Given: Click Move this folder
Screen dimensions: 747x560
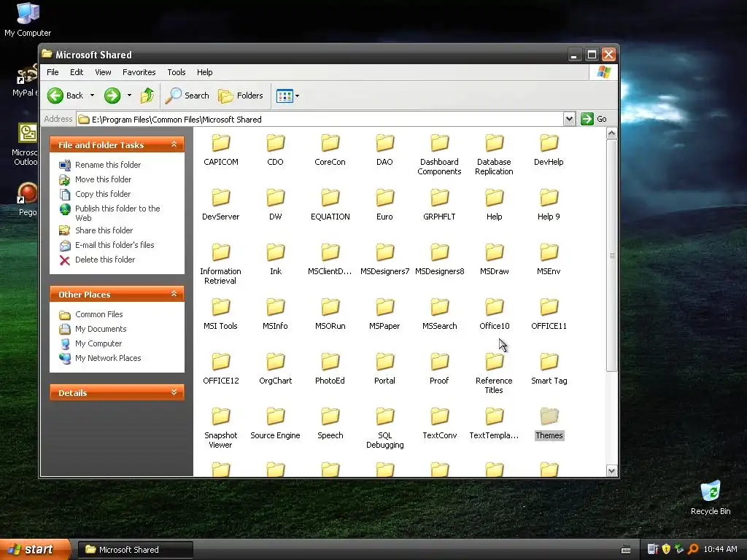Looking at the screenshot, I should pyautogui.click(x=96, y=179).
